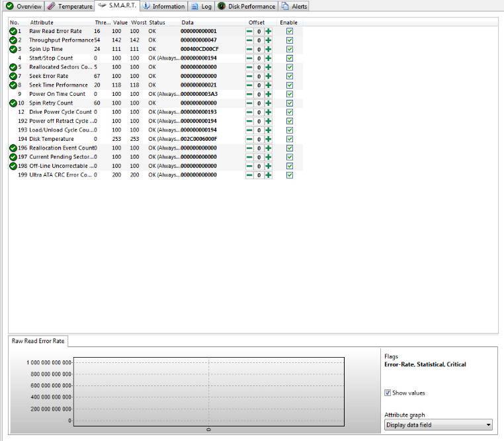Click offset value field for Raw Read Error Rate
The height and width of the screenshot is (441, 504).
point(259,32)
